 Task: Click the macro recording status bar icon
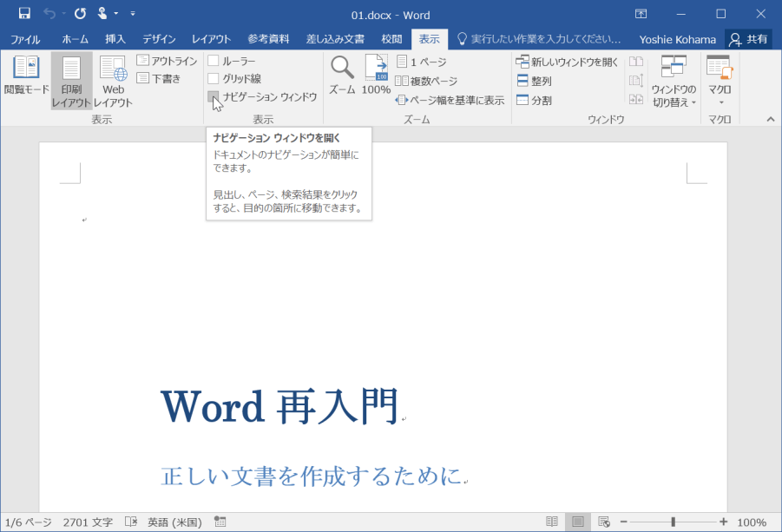tap(220, 522)
